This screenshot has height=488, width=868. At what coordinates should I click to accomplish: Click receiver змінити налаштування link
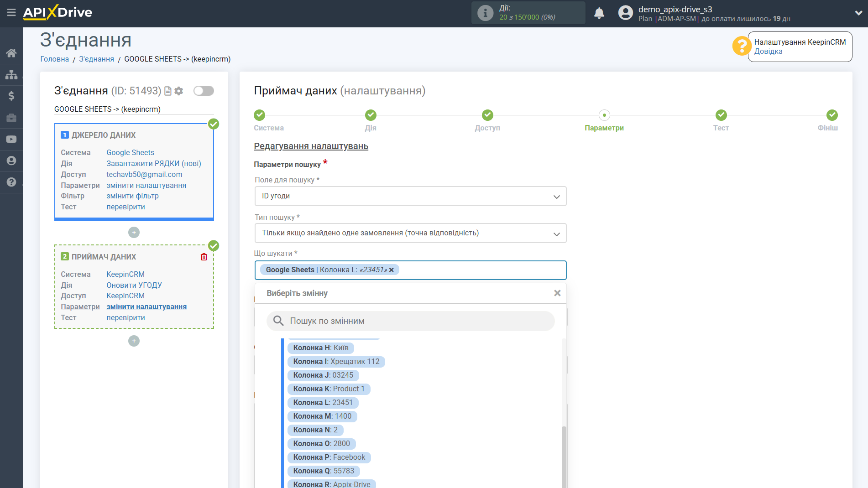click(146, 307)
